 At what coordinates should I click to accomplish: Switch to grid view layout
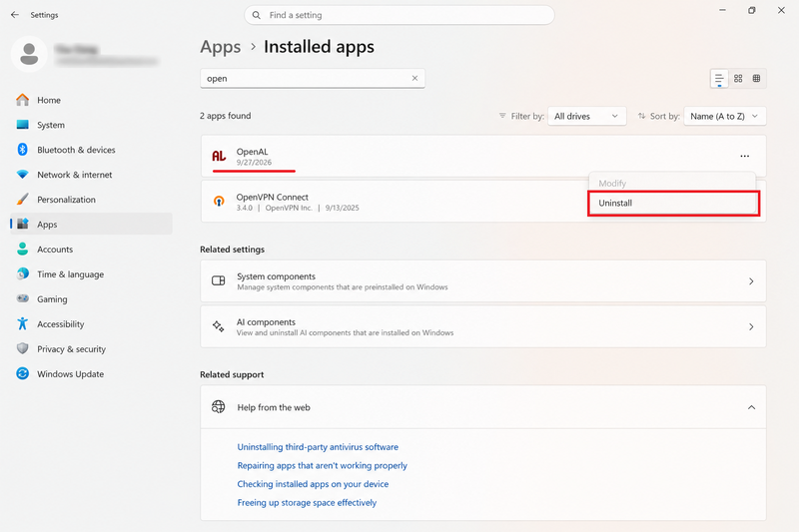[738, 79]
